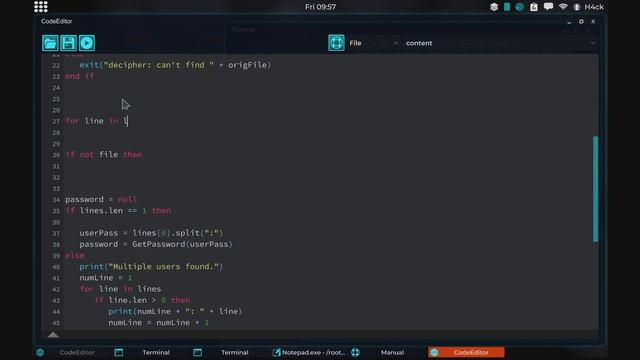Screen dimensions: 640x360
Task: Click the lifebuoy help icon beside File dropdown
Action: point(336,43)
